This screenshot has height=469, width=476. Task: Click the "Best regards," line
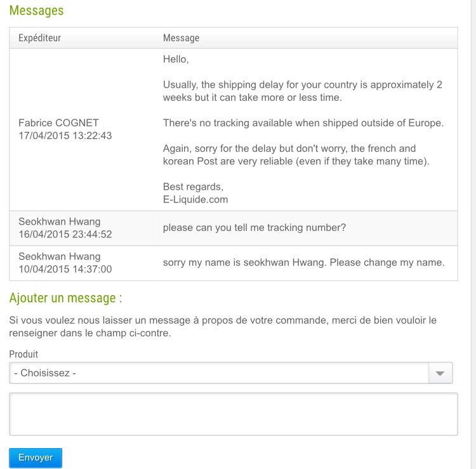[x=193, y=187]
